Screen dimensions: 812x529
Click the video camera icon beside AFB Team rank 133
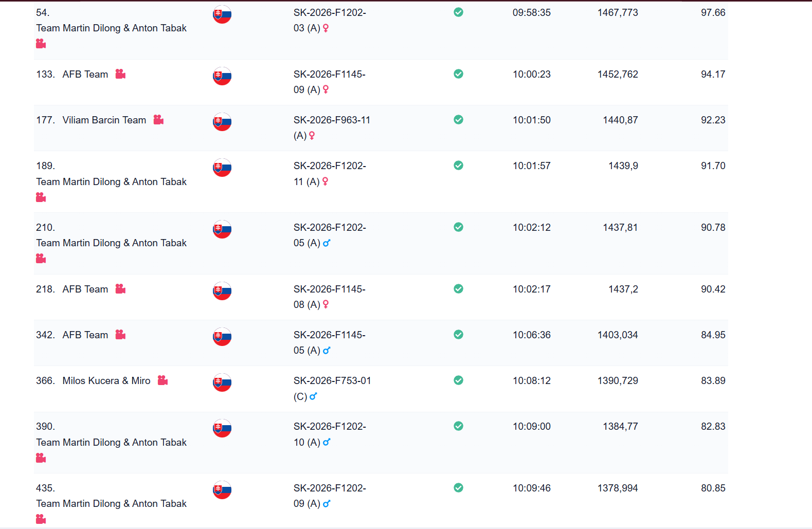(x=120, y=74)
